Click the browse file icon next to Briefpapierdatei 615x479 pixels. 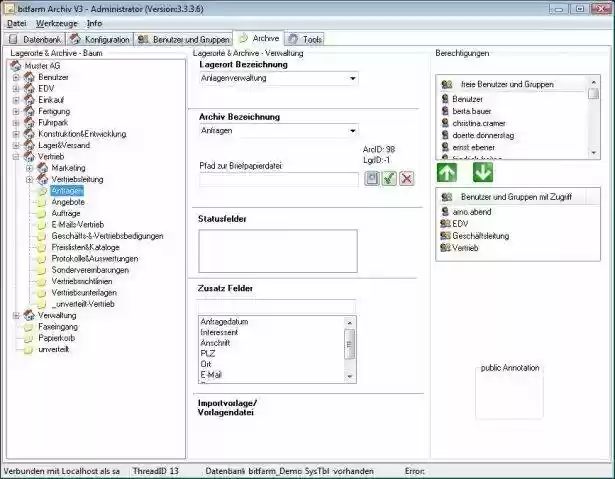(371, 178)
